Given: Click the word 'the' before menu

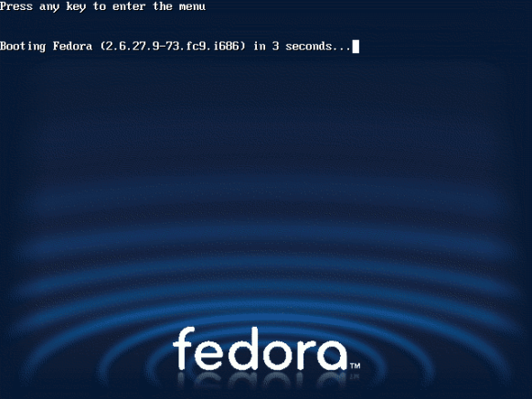Looking at the screenshot, I should [x=163, y=6].
